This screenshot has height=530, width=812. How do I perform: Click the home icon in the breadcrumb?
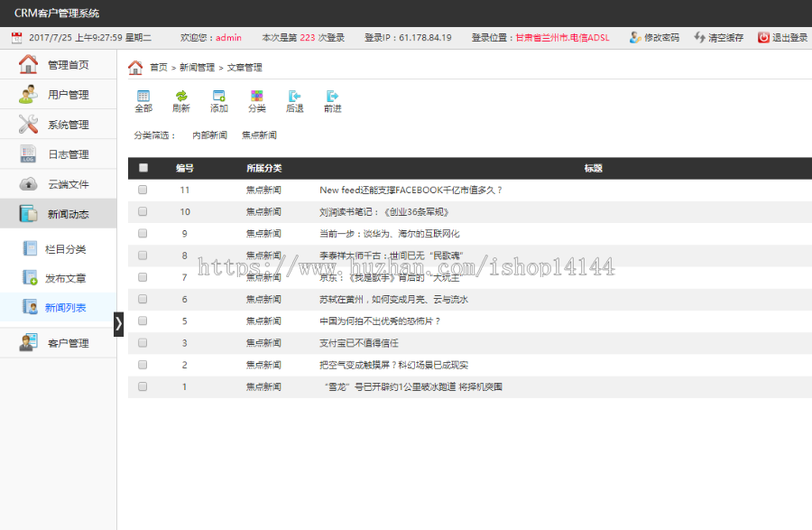(135, 68)
